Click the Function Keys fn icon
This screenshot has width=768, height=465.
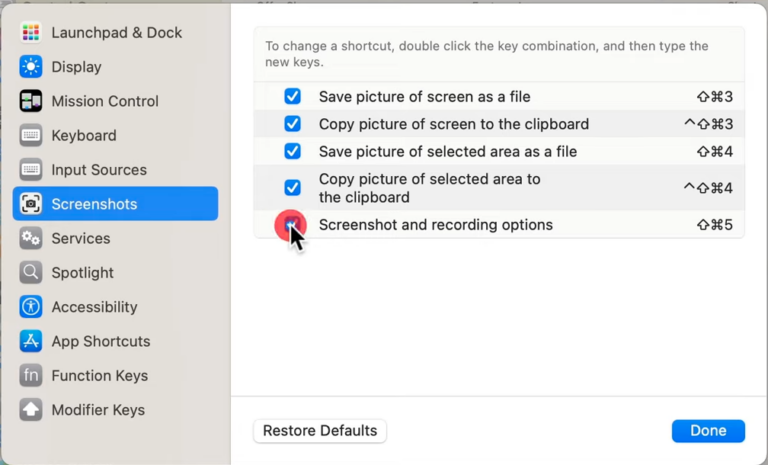coord(30,375)
